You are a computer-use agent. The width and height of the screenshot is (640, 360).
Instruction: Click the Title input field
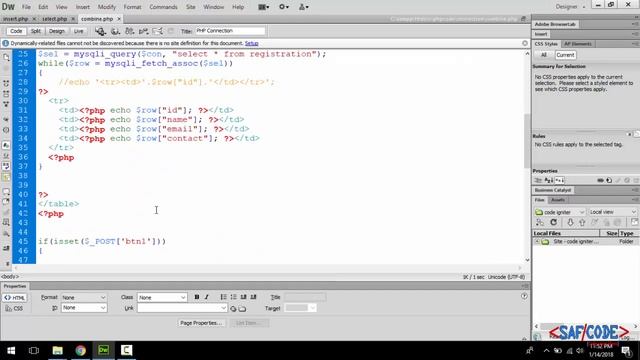point(230,31)
